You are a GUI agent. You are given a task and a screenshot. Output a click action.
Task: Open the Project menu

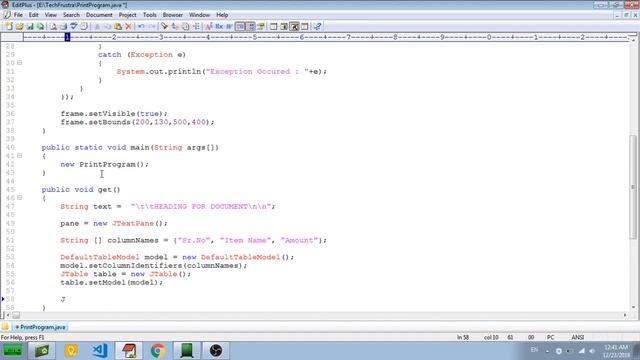click(x=127, y=15)
